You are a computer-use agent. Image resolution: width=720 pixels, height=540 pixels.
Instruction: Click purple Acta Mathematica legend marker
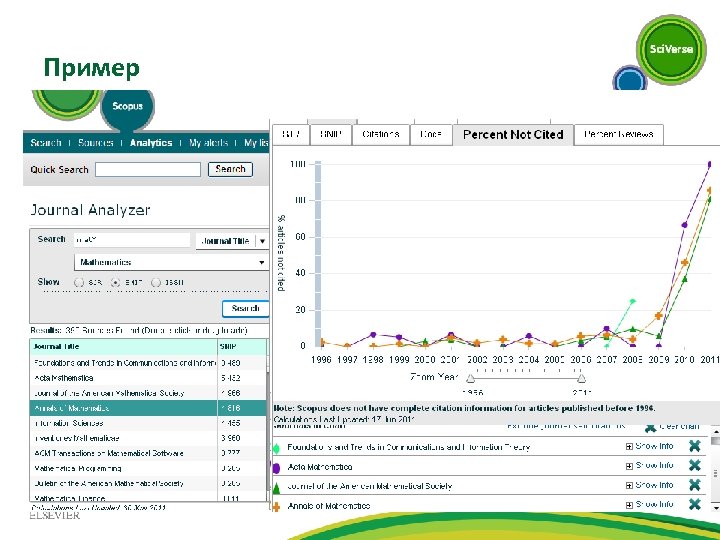tap(276, 468)
